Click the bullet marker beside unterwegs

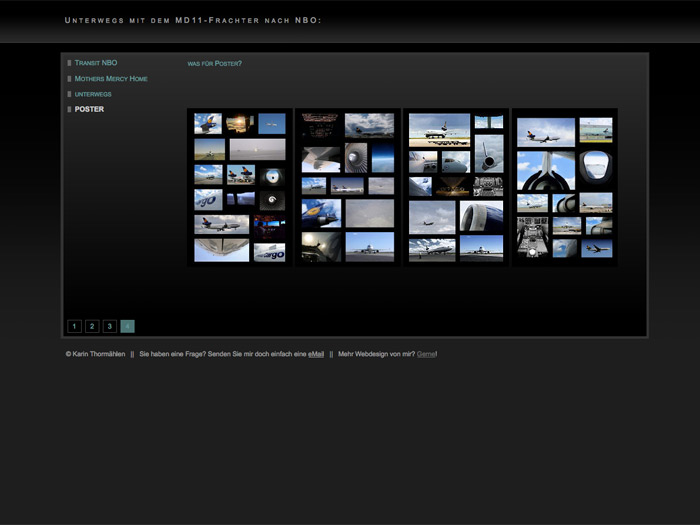click(69, 94)
